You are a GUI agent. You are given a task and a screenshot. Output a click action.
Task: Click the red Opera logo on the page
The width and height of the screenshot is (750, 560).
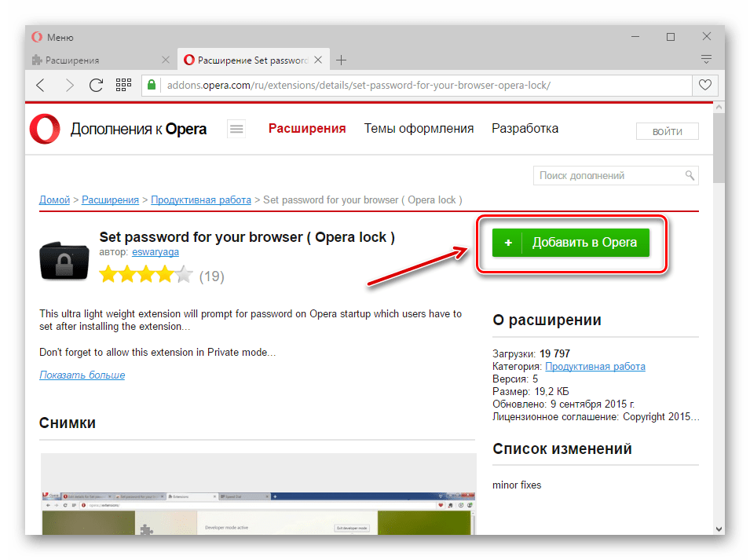pyautogui.click(x=45, y=129)
